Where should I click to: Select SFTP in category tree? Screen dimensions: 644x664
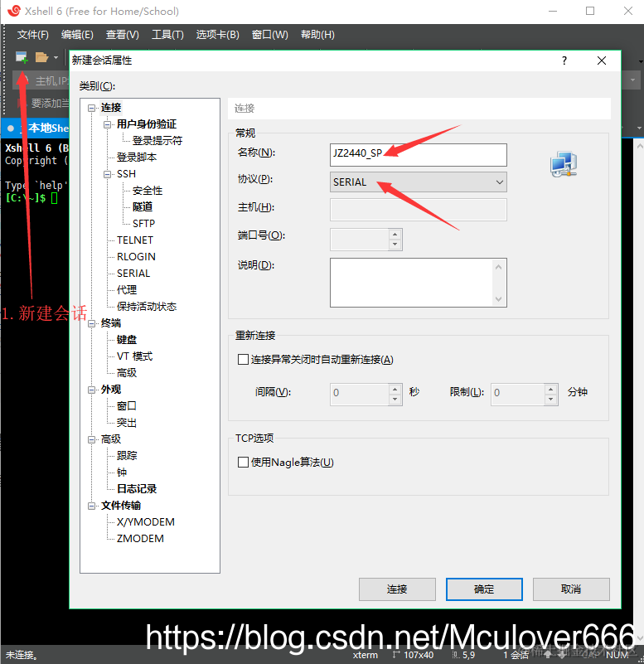[x=143, y=224]
